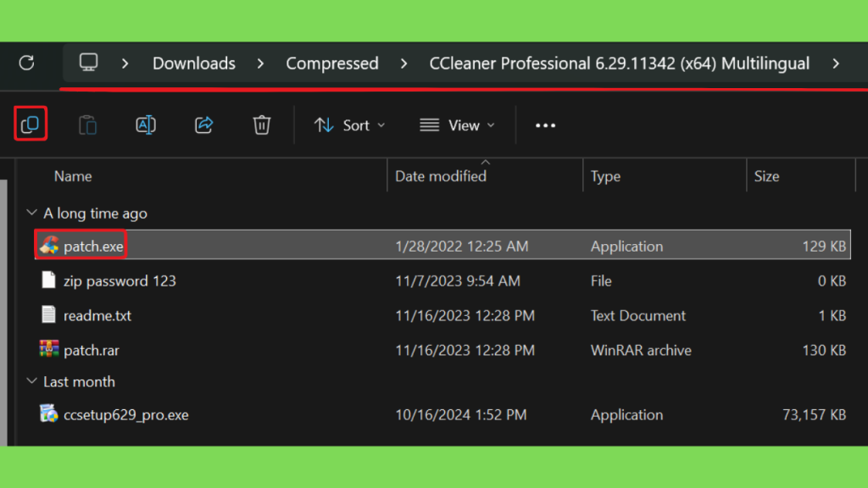Click the Text Document type cell
The height and width of the screenshot is (488, 868).
[x=638, y=315]
